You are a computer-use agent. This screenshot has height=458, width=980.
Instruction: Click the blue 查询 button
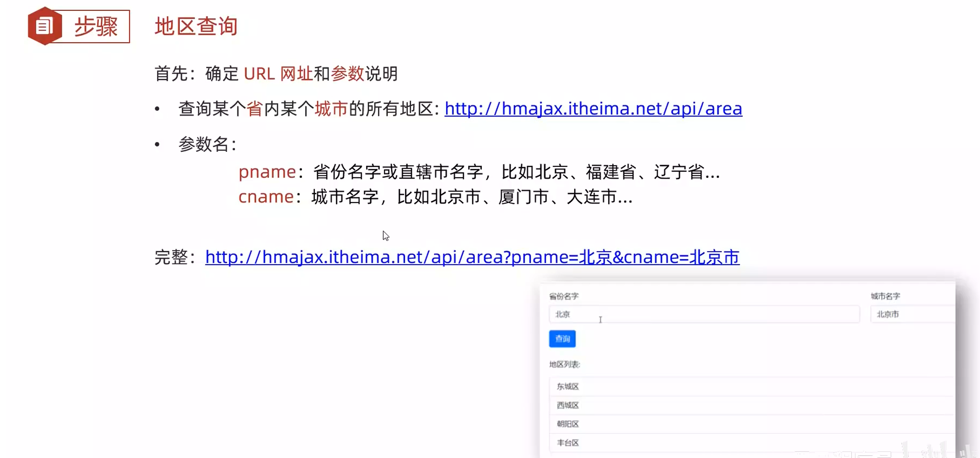click(x=562, y=339)
